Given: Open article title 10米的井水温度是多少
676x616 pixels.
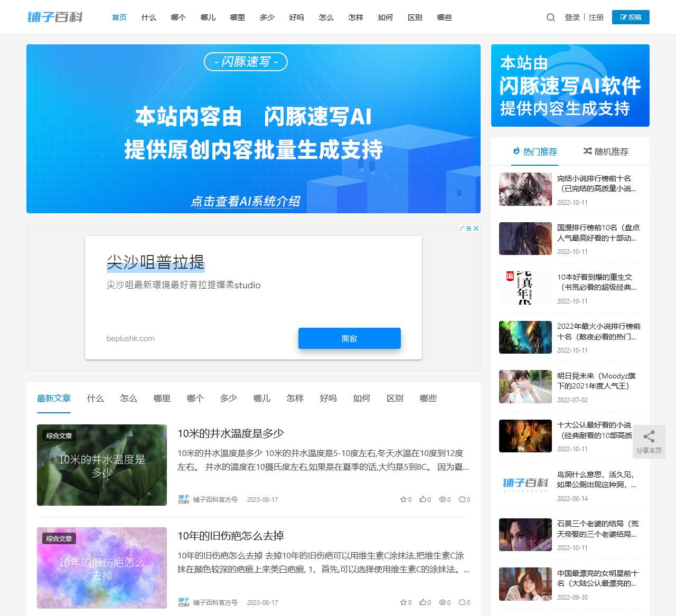Looking at the screenshot, I should coord(231,433).
